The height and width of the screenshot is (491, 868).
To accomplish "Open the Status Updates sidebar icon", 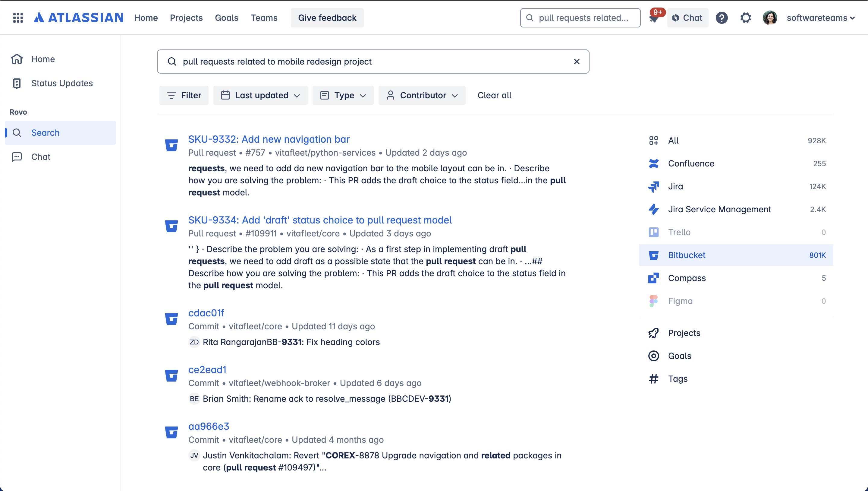I will 17,83.
